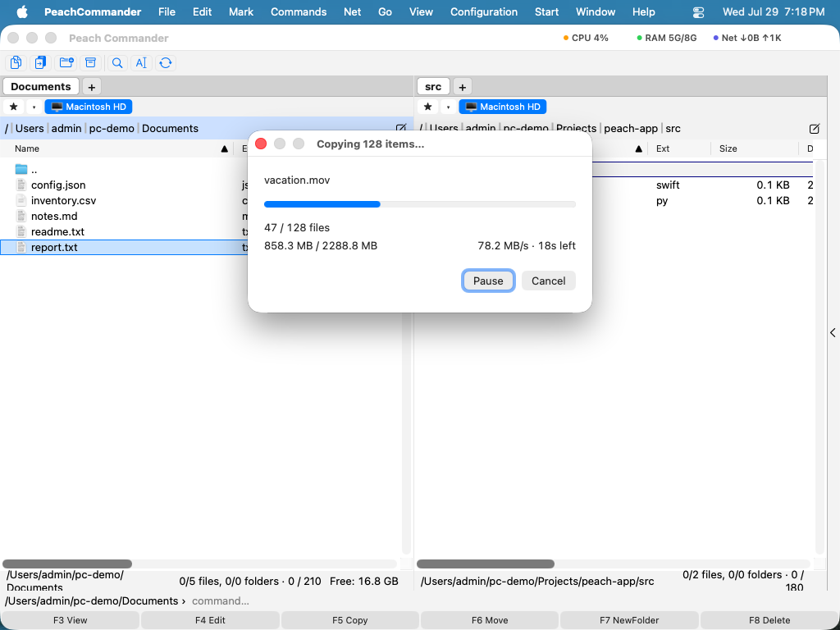Viewport: 840px width, 630px height.
Task: Click the notes.md file icon
Action: [21, 216]
